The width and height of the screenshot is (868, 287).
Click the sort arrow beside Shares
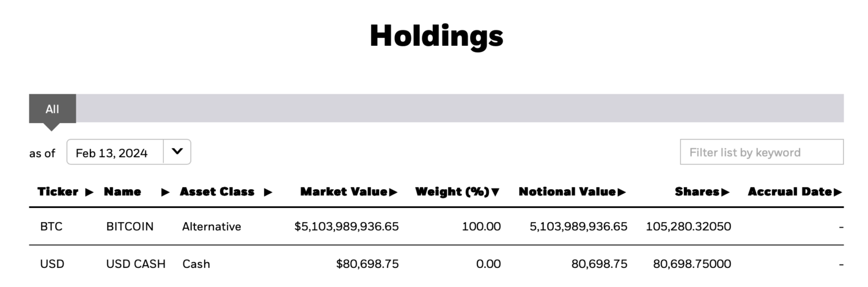[726, 192]
